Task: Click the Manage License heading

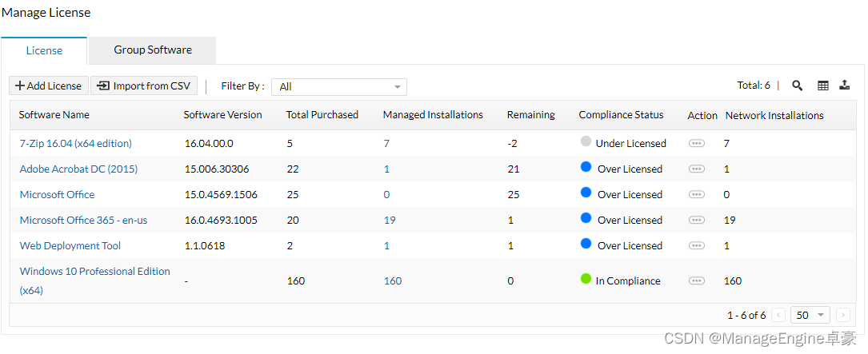Action: click(x=46, y=12)
